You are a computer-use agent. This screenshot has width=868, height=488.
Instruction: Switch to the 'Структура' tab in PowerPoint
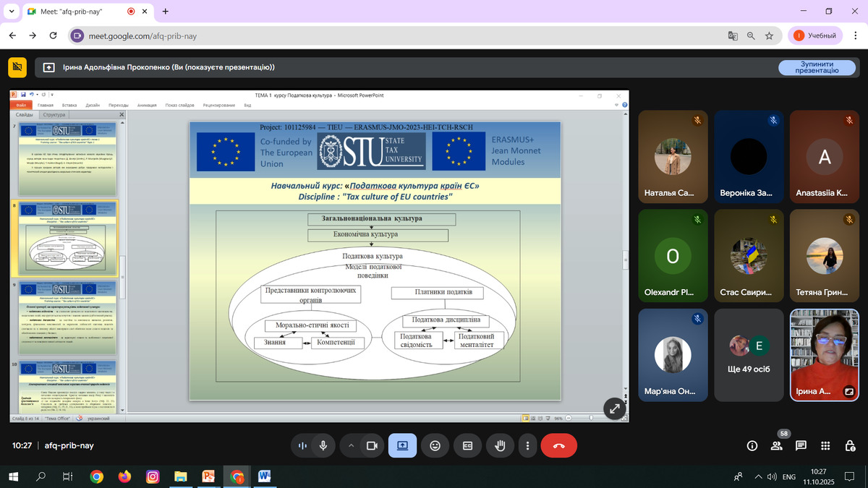tap(54, 115)
